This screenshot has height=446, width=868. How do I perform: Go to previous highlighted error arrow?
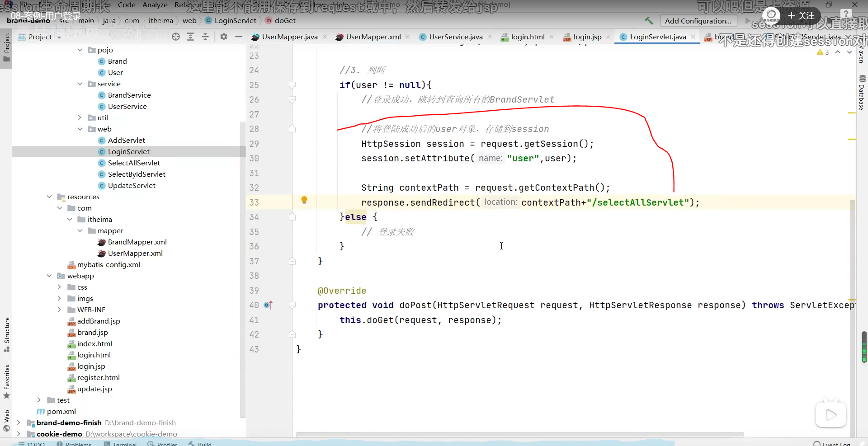[838, 52]
